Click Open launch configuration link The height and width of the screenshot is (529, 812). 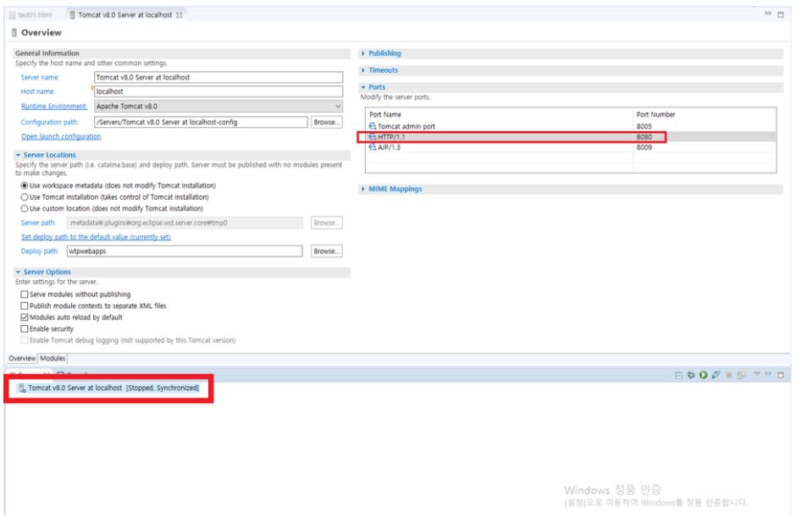pyautogui.click(x=61, y=136)
